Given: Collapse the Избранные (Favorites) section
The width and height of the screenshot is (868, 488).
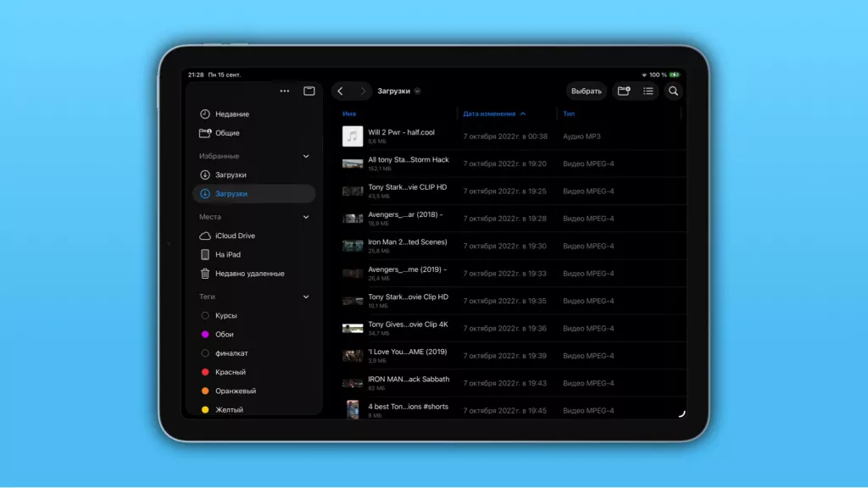Looking at the screenshot, I should 306,155.
